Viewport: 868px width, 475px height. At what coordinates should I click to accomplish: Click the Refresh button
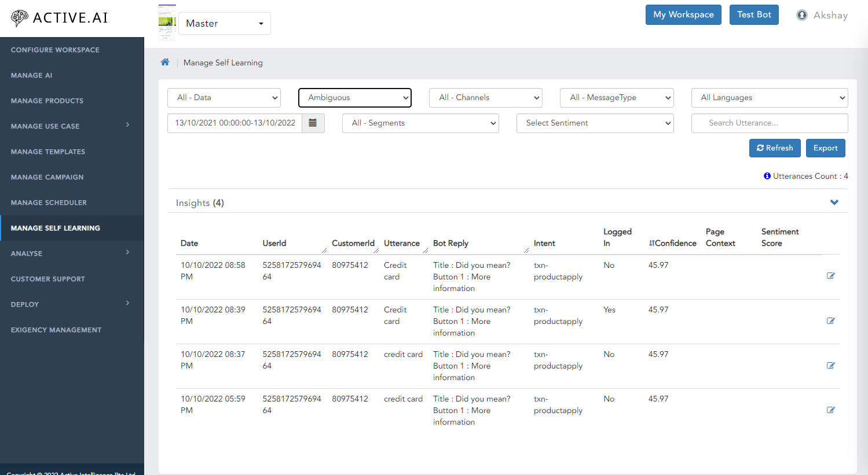pyautogui.click(x=775, y=148)
